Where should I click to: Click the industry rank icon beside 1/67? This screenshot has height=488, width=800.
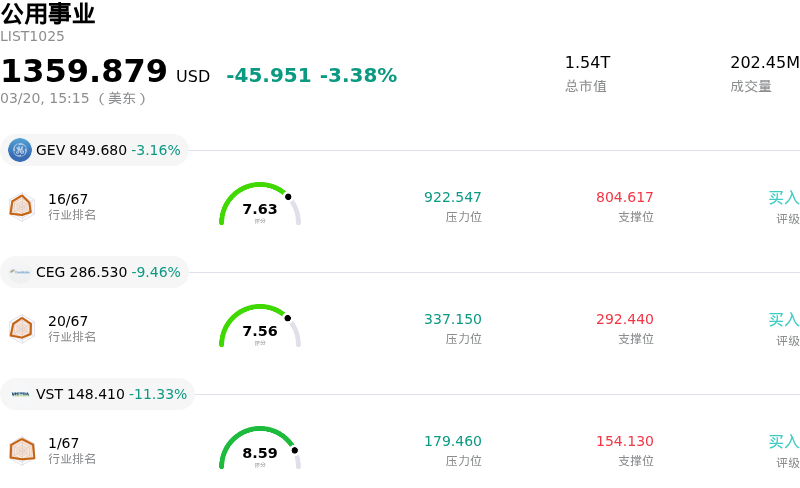coord(21,450)
